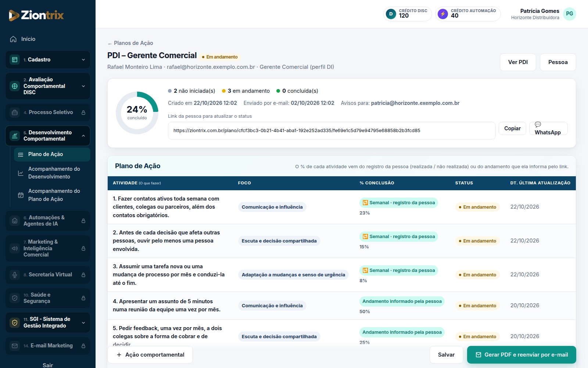Open Plano de Ação submenu item
Viewport: 588px width, 368px height.
click(x=52, y=155)
